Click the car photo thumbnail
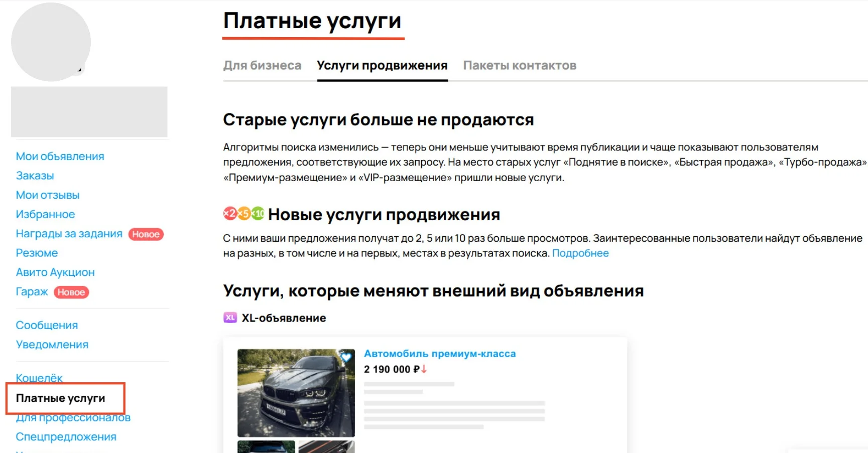Image resolution: width=868 pixels, height=453 pixels. 296,391
